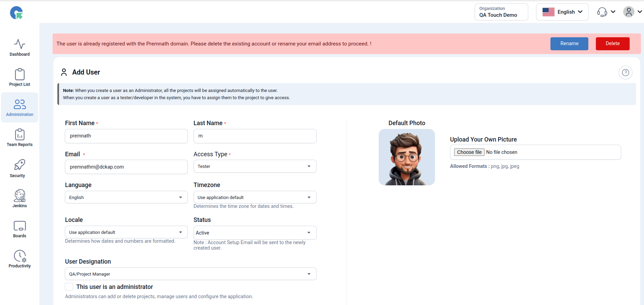The width and height of the screenshot is (644, 305).
Task: Open the support headset menu
Action: (606, 12)
